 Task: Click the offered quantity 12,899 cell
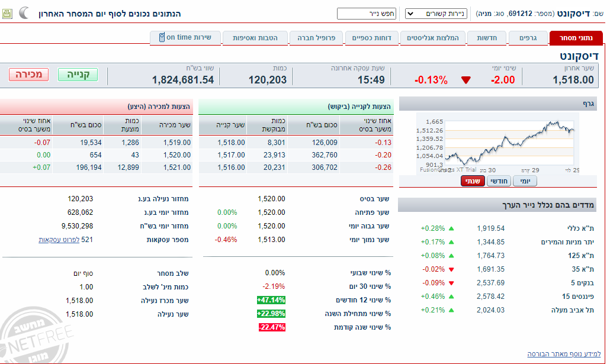pyautogui.click(x=128, y=167)
